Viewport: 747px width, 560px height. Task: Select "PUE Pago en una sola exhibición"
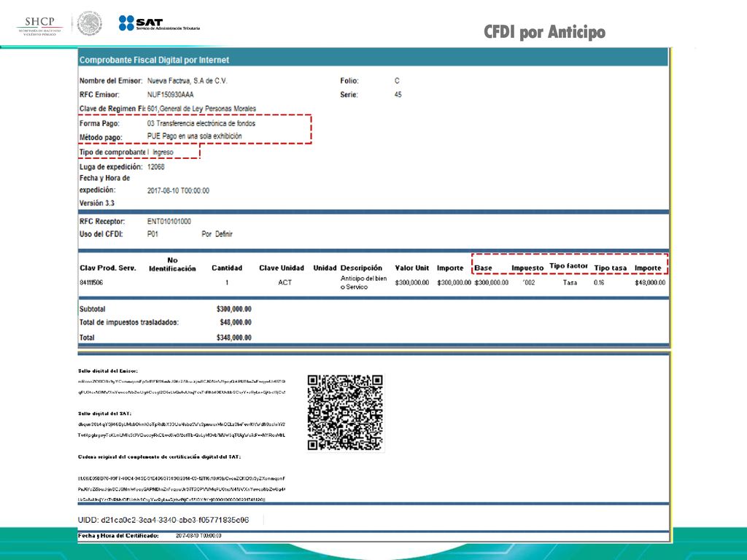point(194,136)
